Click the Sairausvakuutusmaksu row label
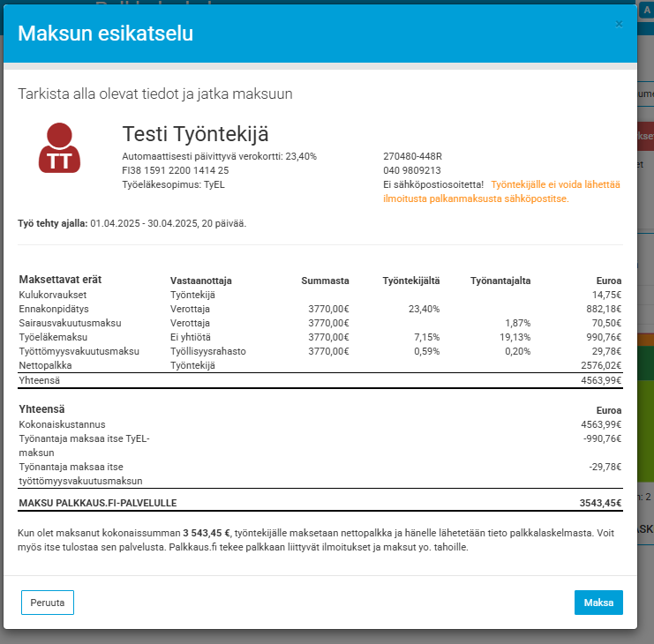This screenshot has width=654, height=644. pos(70,323)
